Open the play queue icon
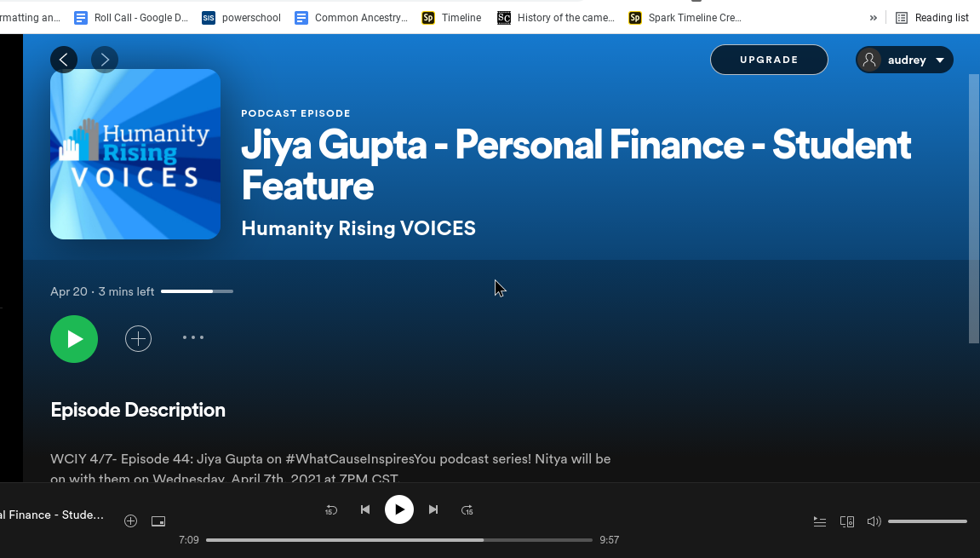The image size is (980, 558). (819, 521)
